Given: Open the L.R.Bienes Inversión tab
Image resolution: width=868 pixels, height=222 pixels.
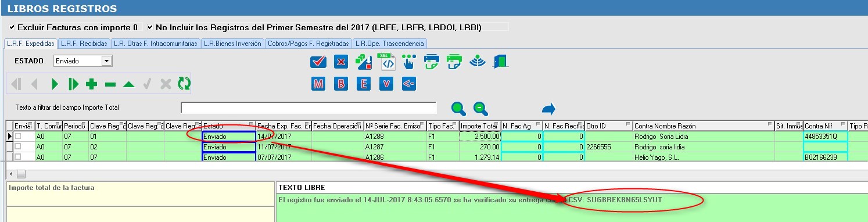Looking at the screenshot, I should point(232,44).
